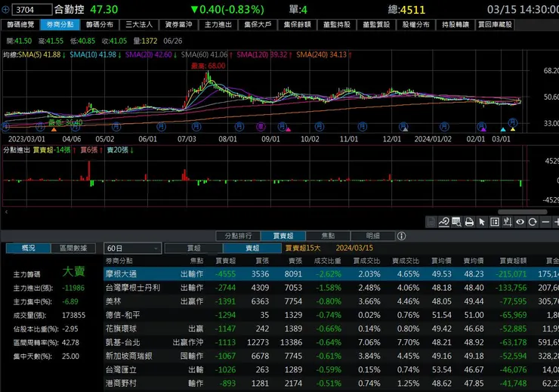Open the 籌碼總覽 tab

[x=20, y=25]
